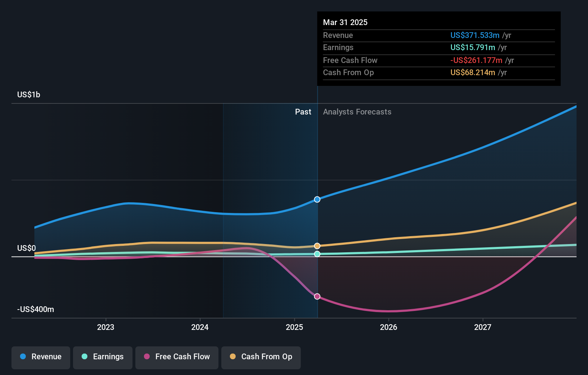Toggle the Earnings legend button
This screenshot has height=375, width=588.
pos(103,357)
